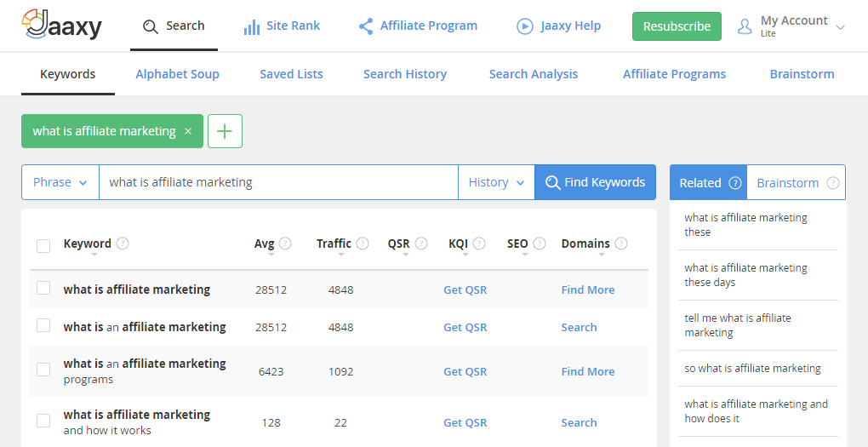868x447 pixels.
Task: Click Get QSR for 'what is an affiliate marketing'
Action: (465, 327)
